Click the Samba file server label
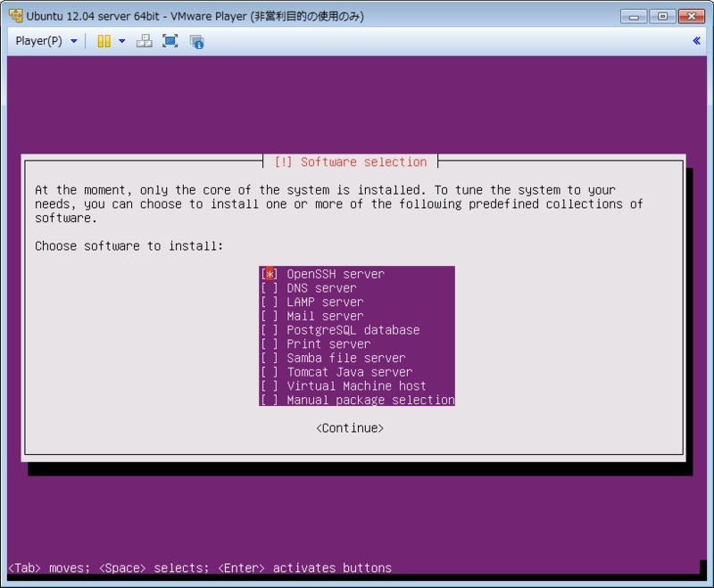The width and height of the screenshot is (714, 588). pos(346,358)
